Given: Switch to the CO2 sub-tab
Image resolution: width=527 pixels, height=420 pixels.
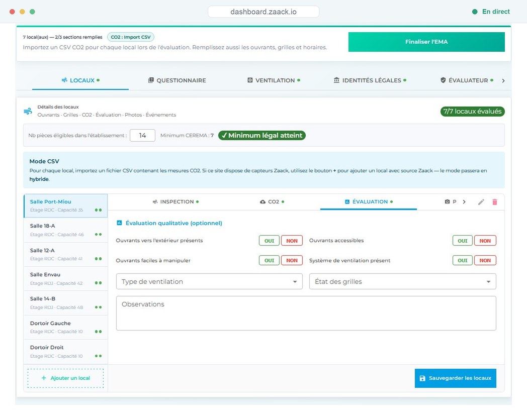Looking at the screenshot, I should pyautogui.click(x=272, y=202).
